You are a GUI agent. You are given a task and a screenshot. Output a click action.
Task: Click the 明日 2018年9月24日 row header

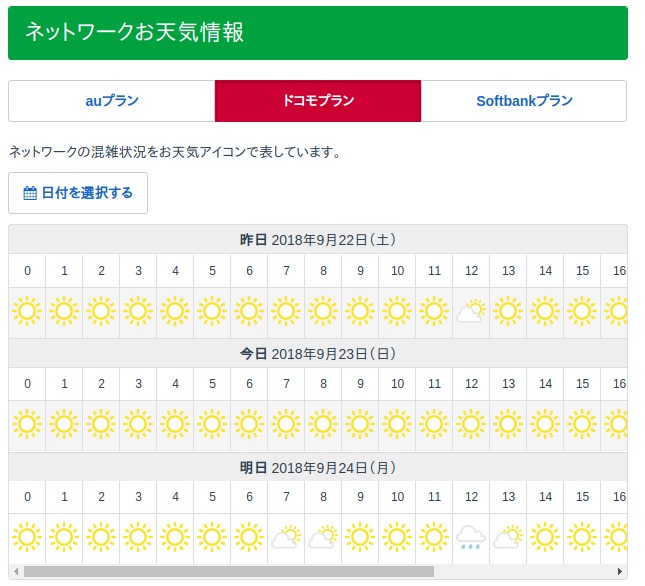[318, 468]
